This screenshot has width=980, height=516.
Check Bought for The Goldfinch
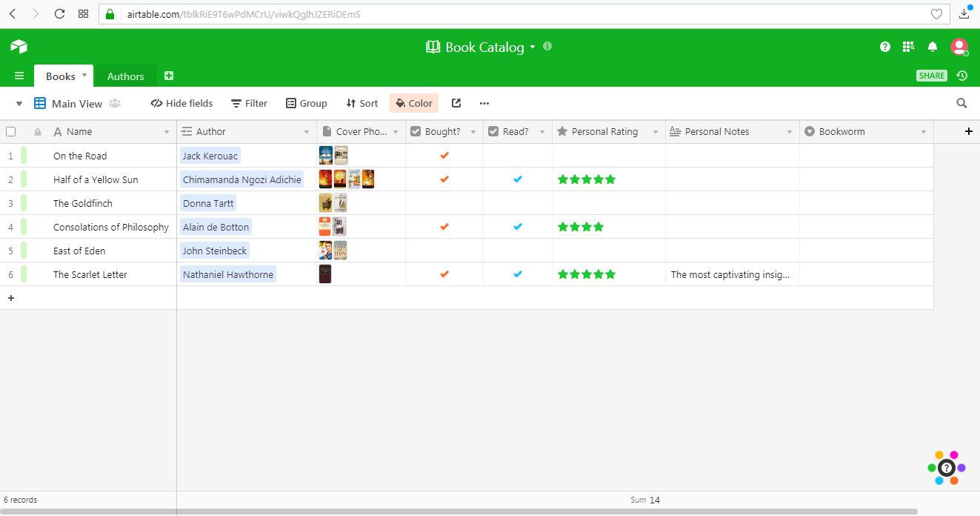(444, 203)
